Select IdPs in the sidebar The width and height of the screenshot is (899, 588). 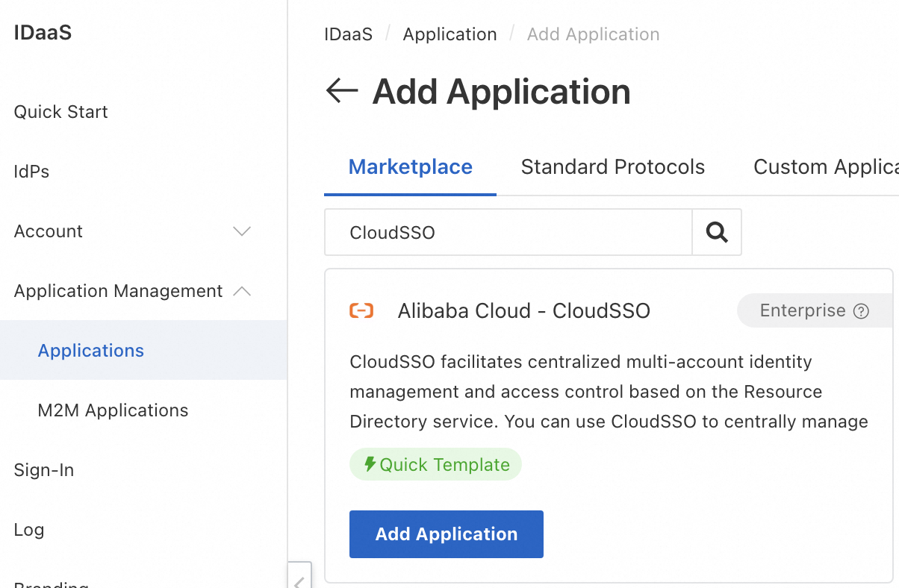coord(31,172)
